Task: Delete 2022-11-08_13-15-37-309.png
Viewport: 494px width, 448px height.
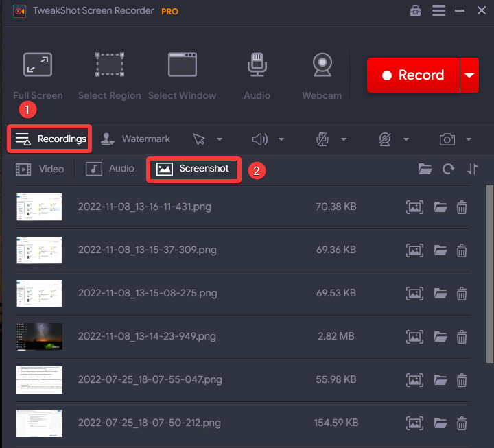Action: [462, 250]
